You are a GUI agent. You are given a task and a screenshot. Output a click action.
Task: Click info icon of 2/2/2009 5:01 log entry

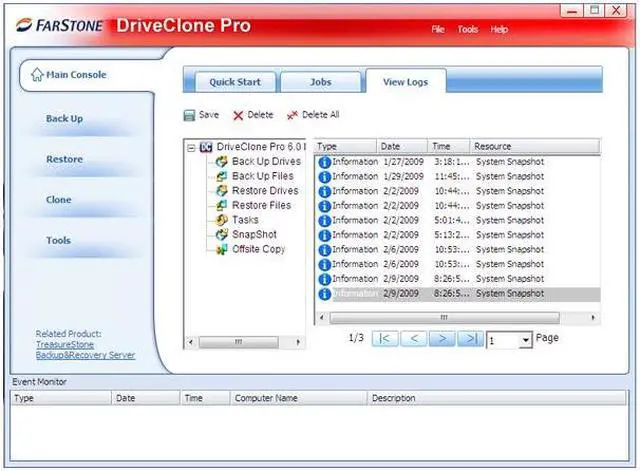click(x=324, y=221)
